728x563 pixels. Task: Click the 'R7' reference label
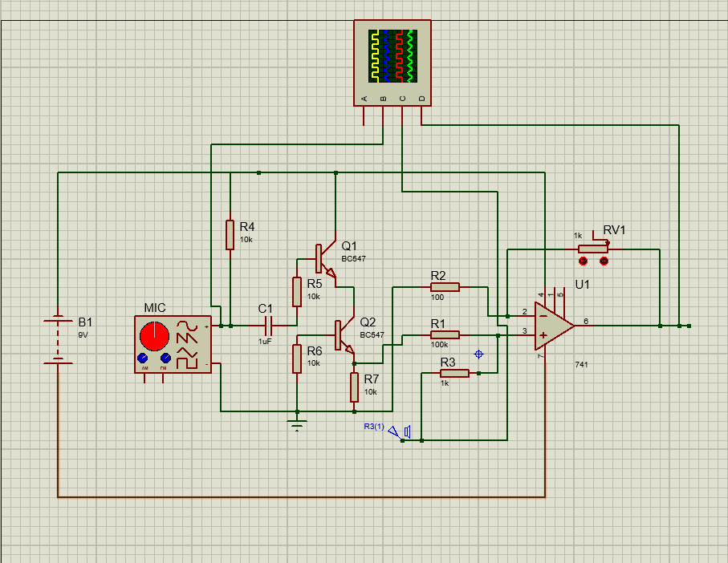click(372, 379)
